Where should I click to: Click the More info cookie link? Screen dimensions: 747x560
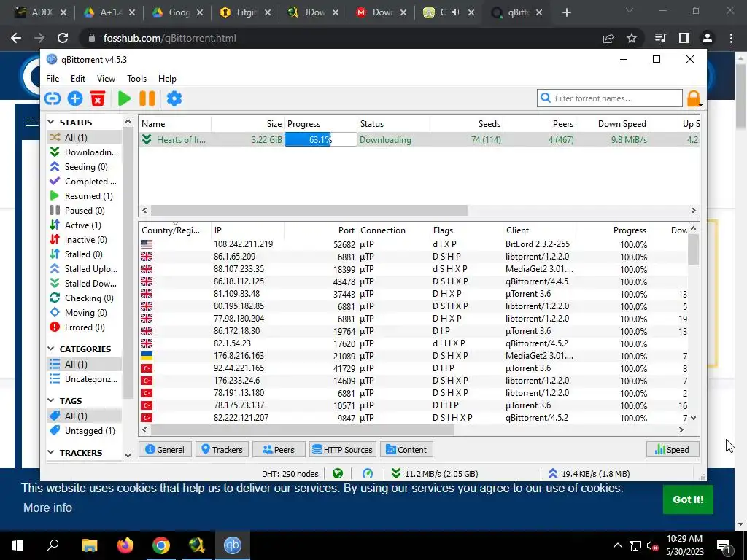pyautogui.click(x=47, y=507)
